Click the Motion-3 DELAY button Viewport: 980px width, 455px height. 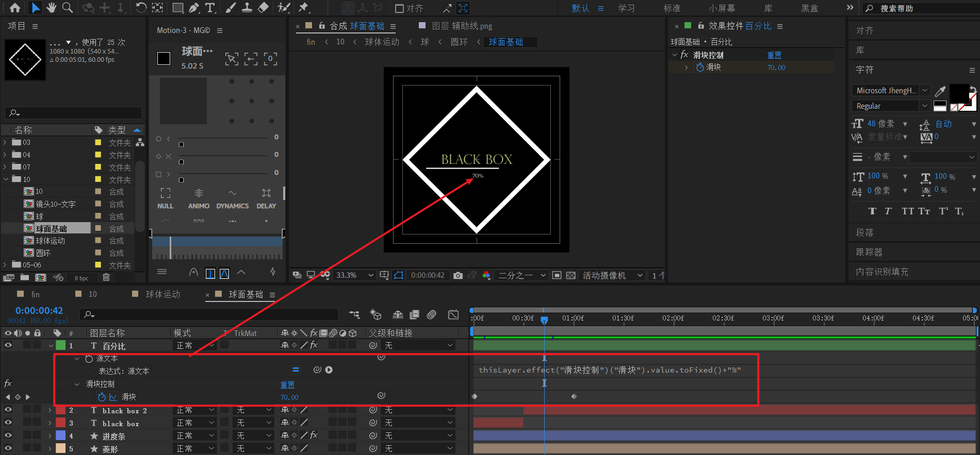click(x=266, y=199)
